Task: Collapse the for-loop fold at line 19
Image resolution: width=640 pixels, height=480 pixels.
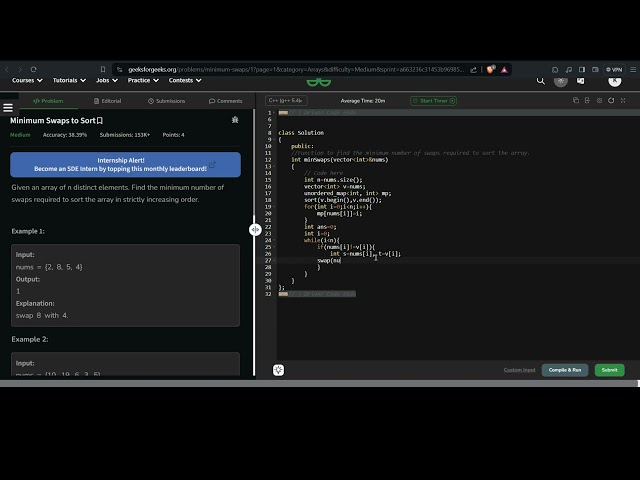Action: 274,207
